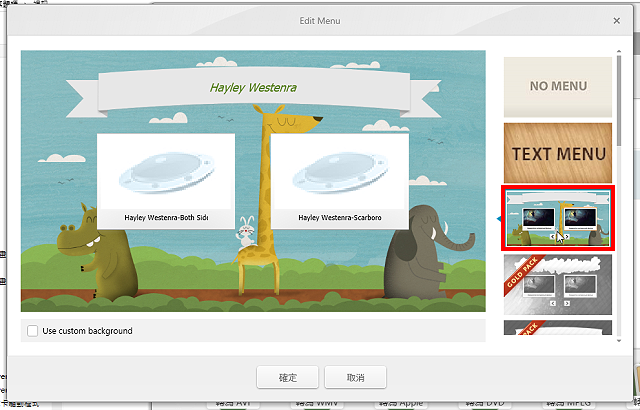This screenshot has width=640, height=410.
Task: Enable Use custom background checkbox
Action: (33, 331)
